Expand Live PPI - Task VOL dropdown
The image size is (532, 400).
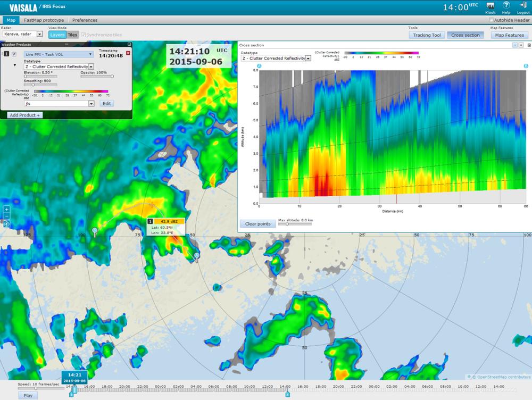[x=90, y=54]
